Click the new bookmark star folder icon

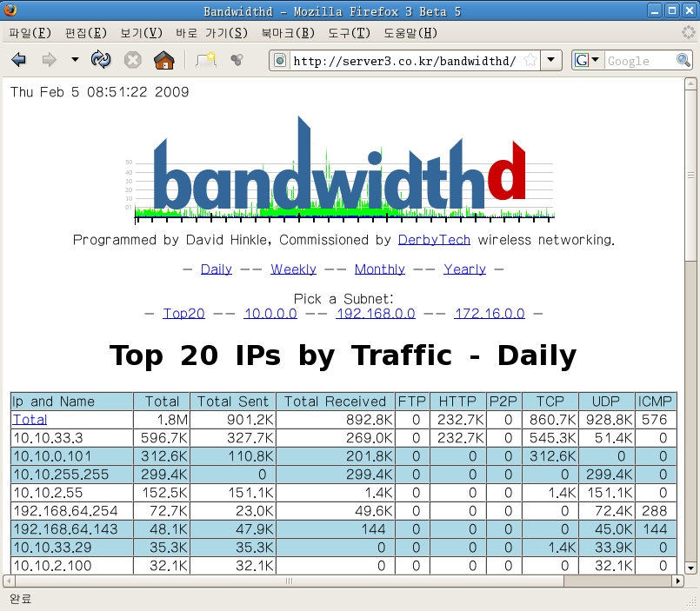click(206, 60)
